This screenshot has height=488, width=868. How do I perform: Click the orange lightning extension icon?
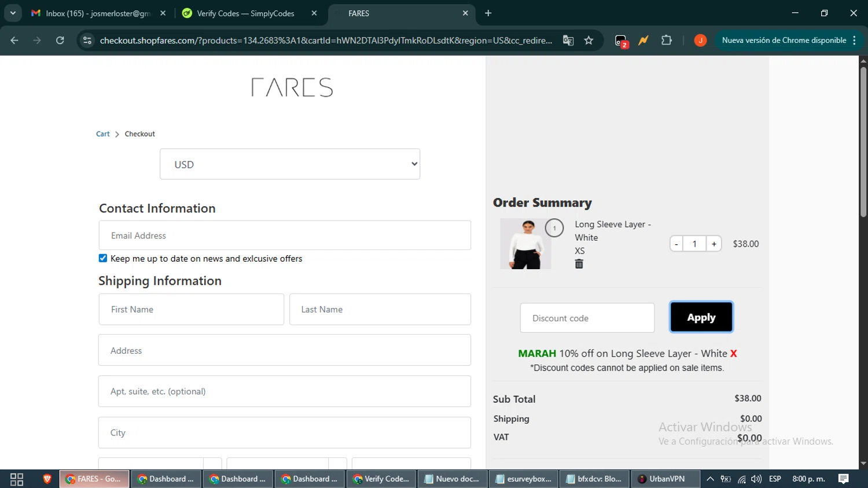pyautogui.click(x=643, y=41)
